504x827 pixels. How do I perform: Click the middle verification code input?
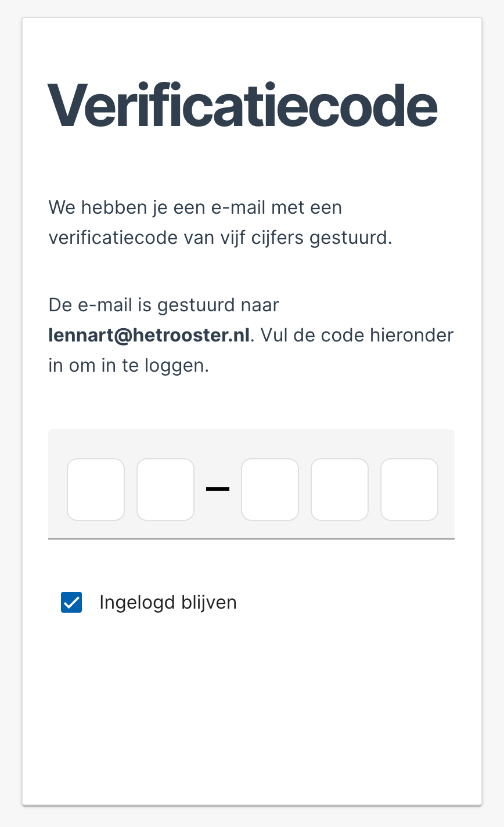click(270, 490)
